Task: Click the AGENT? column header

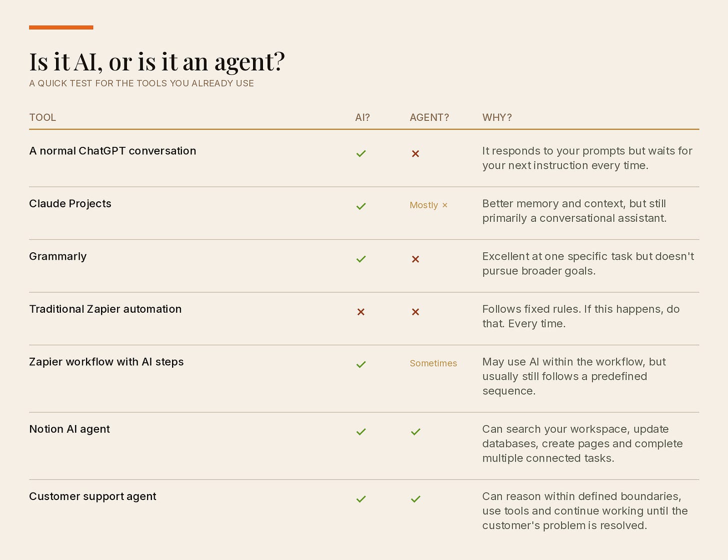Action: coord(429,117)
